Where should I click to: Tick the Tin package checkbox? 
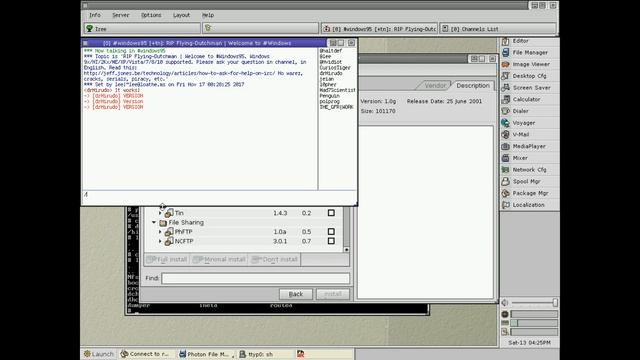(x=331, y=213)
